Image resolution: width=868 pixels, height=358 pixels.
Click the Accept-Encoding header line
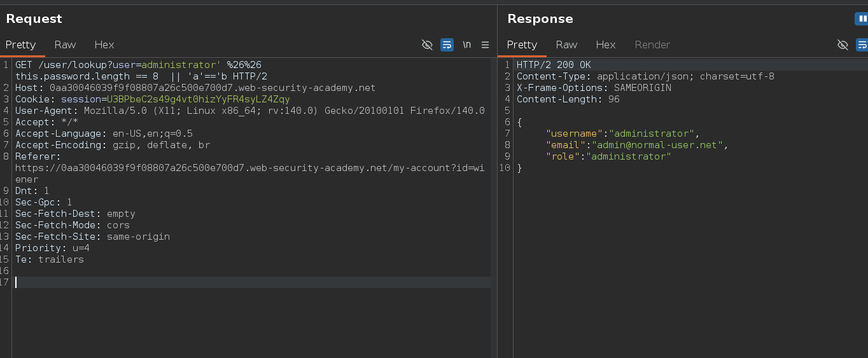click(x=113, y=145)
